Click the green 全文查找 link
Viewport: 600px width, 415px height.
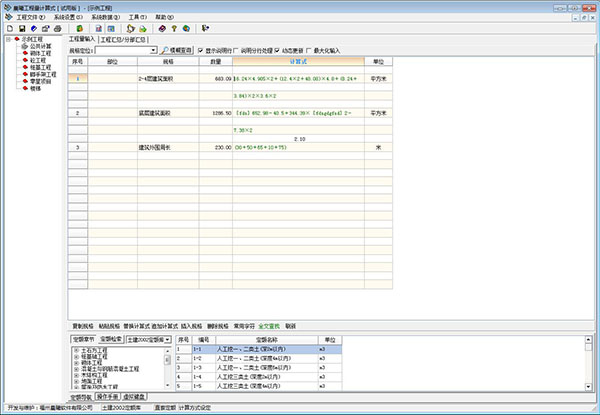(x=269, y=326)
